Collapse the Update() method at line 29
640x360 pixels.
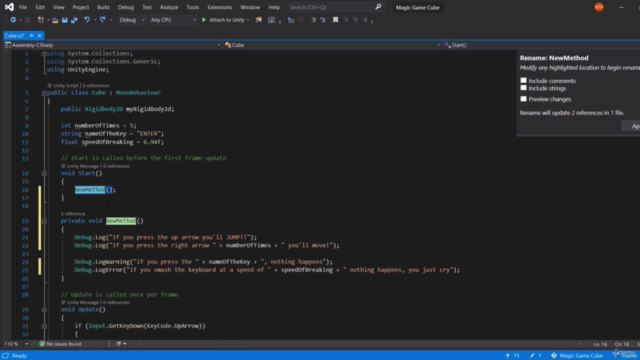pyautogui.click(x=44, y=309)
